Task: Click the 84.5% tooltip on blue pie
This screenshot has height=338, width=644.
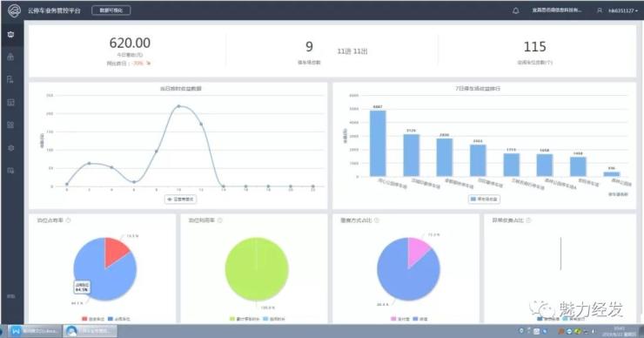Action: pos(82,287)
